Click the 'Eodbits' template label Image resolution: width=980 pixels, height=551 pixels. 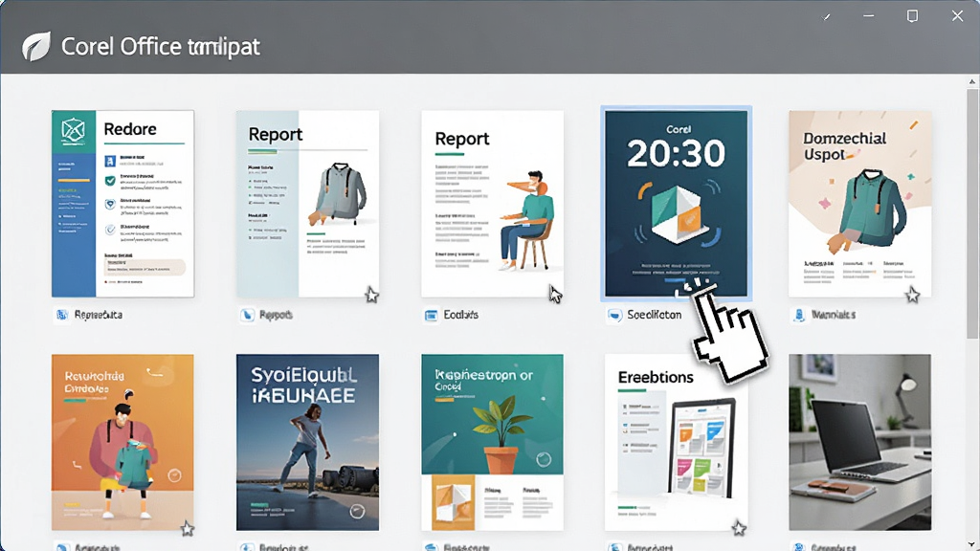460,315
